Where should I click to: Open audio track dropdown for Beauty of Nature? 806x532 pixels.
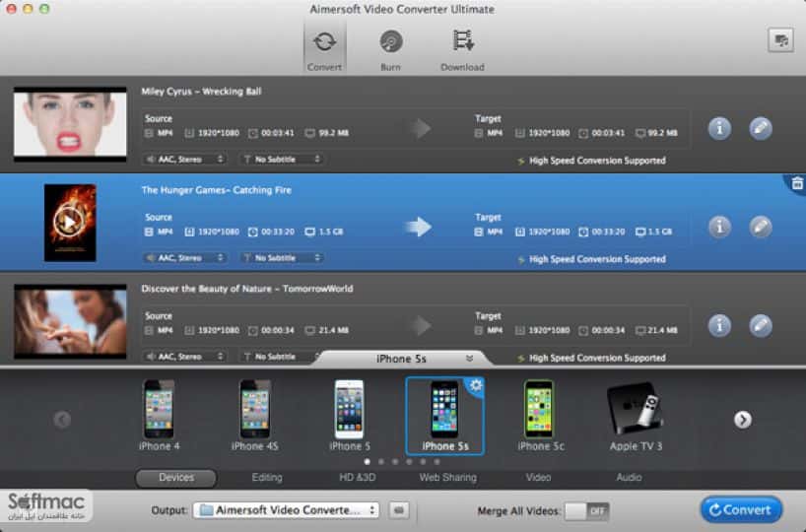(x=185, y=357)
